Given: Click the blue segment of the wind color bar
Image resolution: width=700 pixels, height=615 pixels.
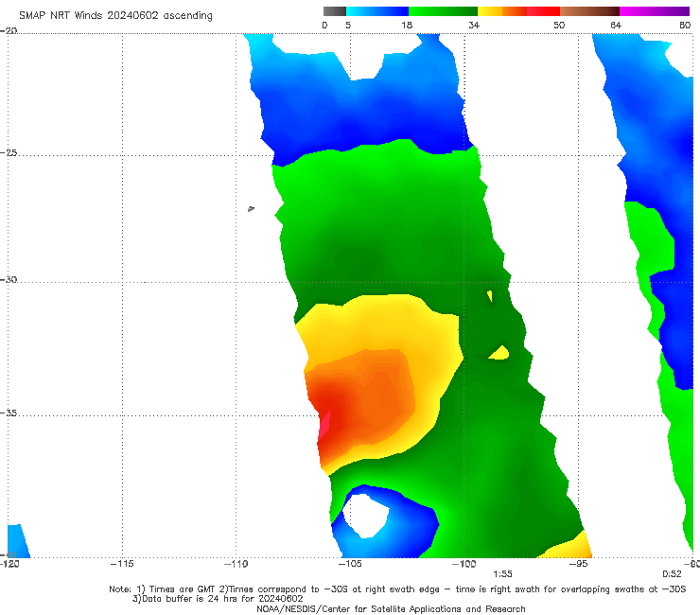Looking at the screenshot, I should click(x=377, y=11).
